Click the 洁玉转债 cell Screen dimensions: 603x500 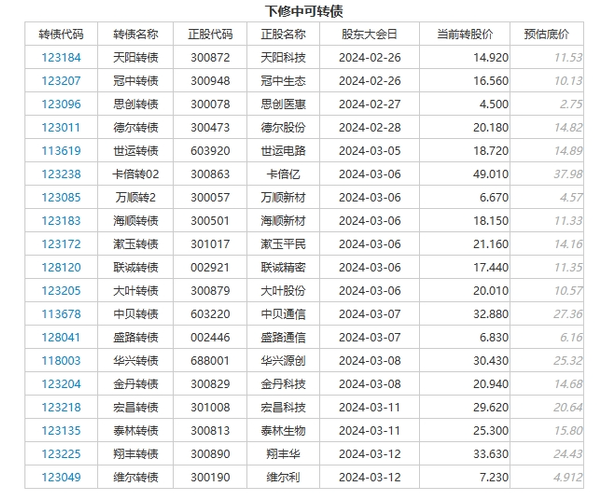click(x=135, y=244)
